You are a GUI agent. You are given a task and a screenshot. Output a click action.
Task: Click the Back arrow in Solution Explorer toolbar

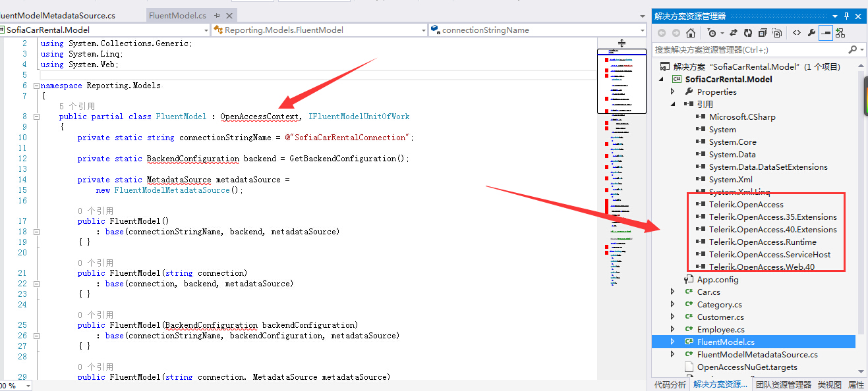tap(662, 32)
